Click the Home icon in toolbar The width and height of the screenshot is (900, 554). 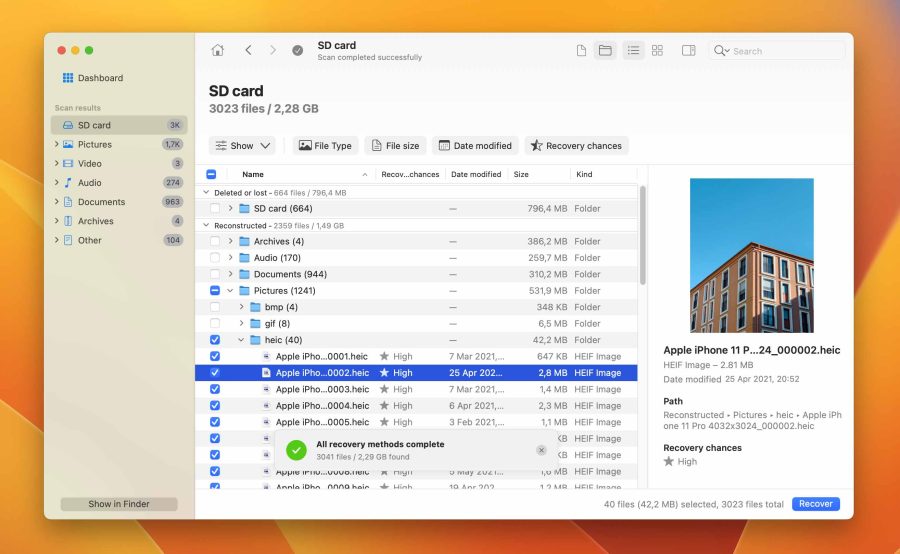217,51
